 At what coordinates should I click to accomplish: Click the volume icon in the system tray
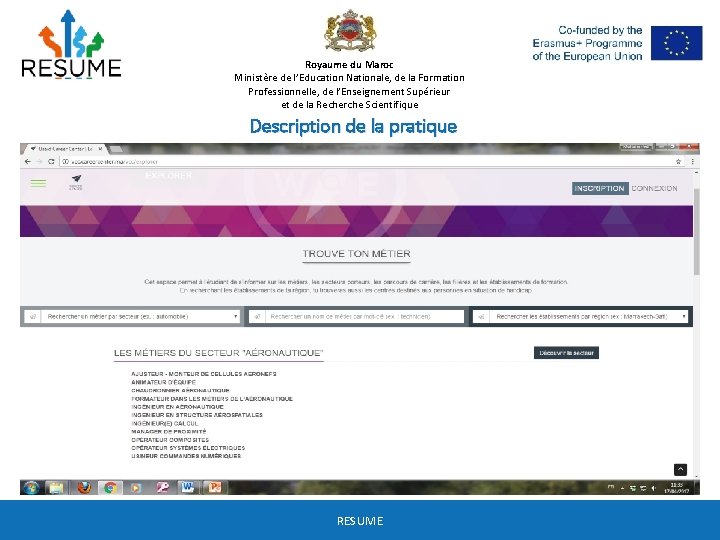pos(653,488)
